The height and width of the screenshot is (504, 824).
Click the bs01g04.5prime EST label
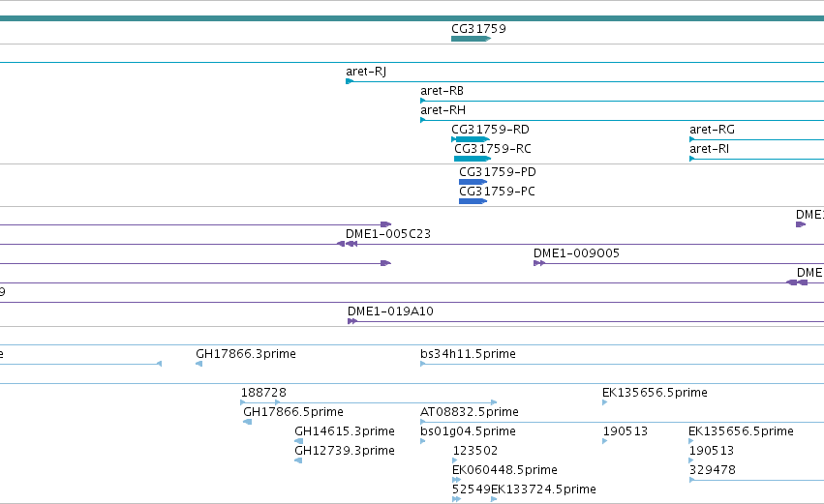tap(468, 431)
